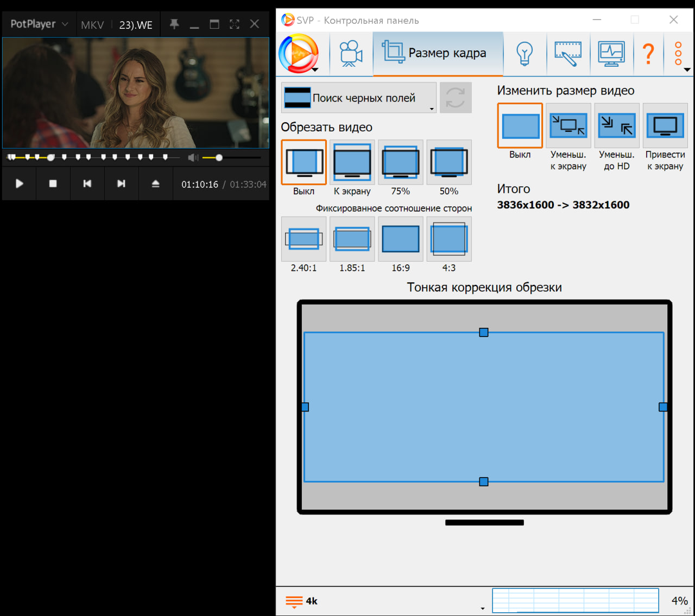Expand the 'Поиск черных полей' dropdown
The height and width of the screenshot is (616, 695).
[432, 109]
